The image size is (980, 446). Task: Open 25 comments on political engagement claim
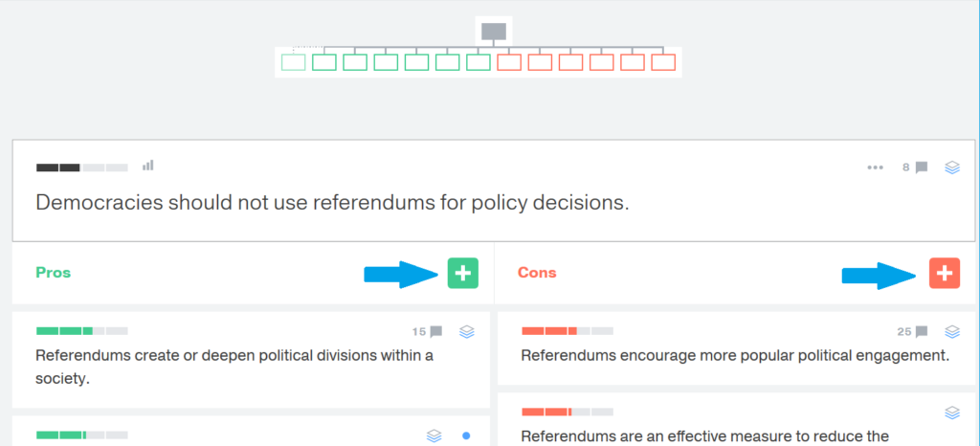[x=912, y=332]
